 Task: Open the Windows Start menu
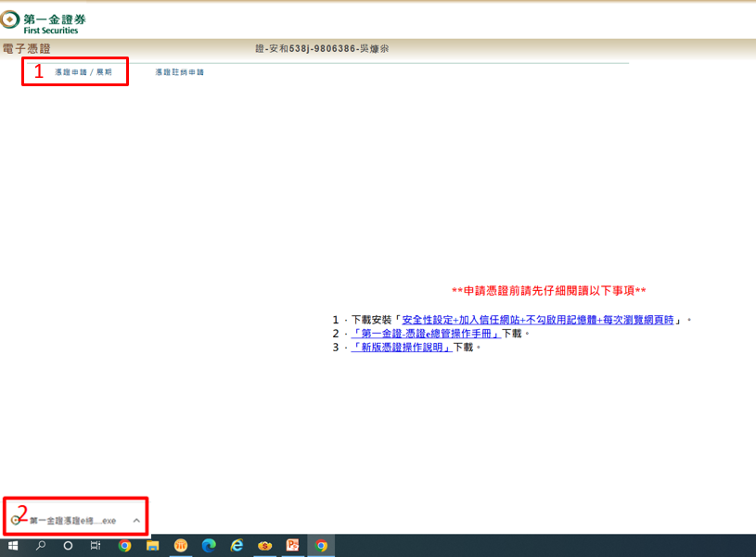12,546
